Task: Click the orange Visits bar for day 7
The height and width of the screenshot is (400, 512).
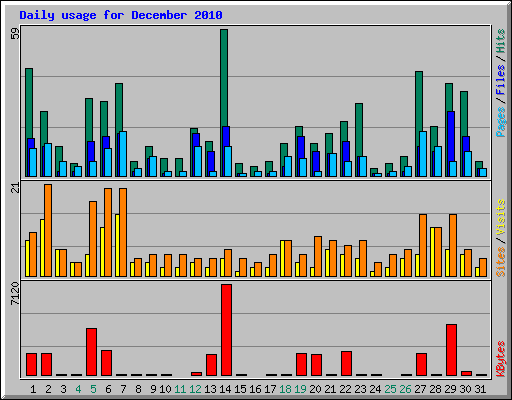Action: tap(123, 232)
